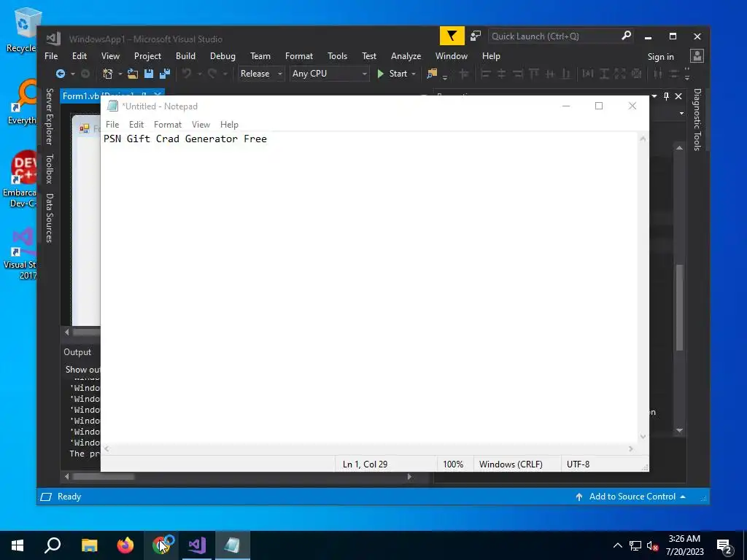
Task: Click Add to Source Control in status bar
Action: coord(632,497)
